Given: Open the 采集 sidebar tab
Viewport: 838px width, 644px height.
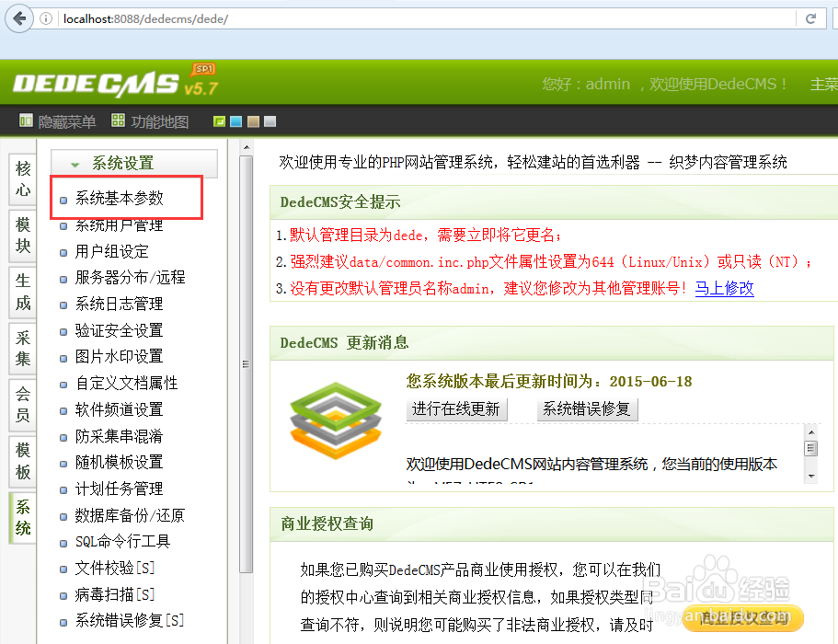Looking at the screenshot, I should click(x=23, y=348).
